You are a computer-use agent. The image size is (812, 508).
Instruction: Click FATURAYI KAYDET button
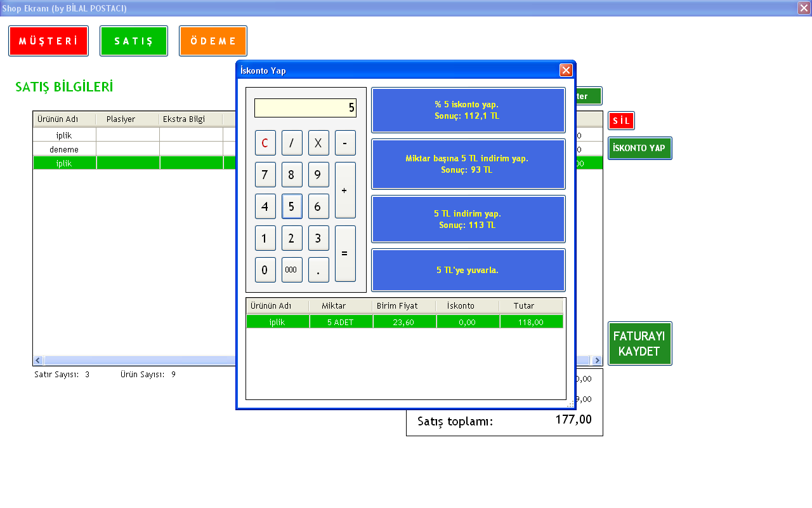[639, 344]
